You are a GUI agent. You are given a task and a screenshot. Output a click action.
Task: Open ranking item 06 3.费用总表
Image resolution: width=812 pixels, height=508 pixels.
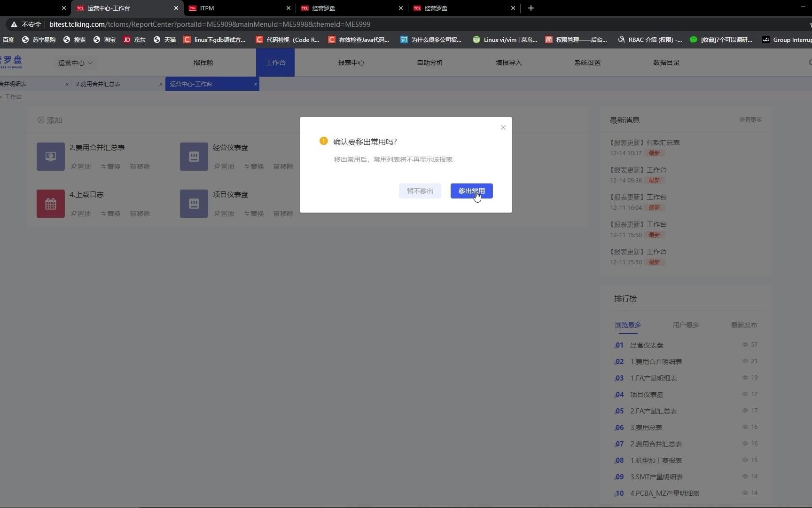click(646, 428)
